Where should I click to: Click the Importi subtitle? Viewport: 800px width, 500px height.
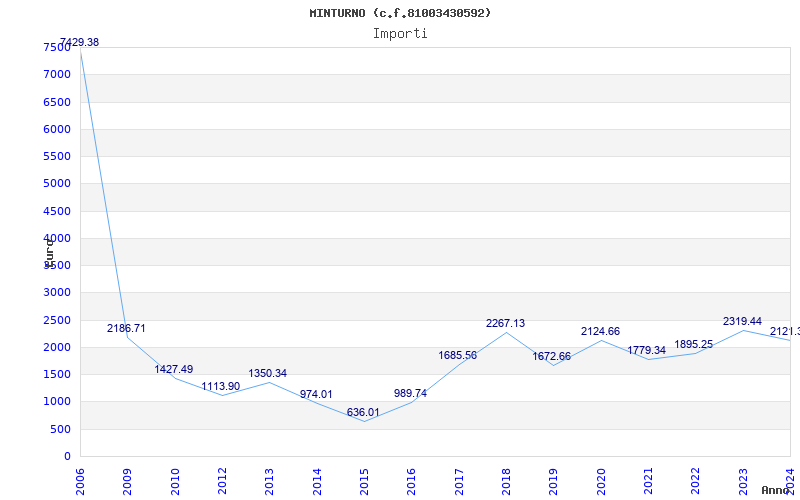[400, 34]
